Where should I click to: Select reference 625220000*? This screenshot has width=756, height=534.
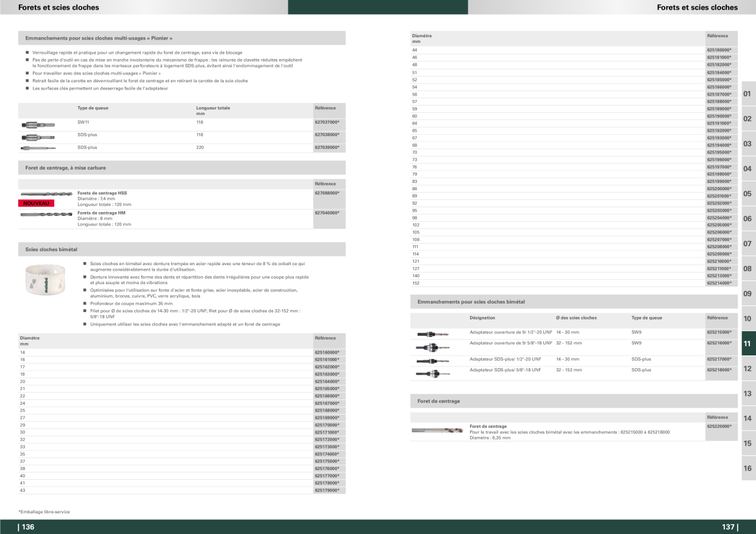[719, 426]
